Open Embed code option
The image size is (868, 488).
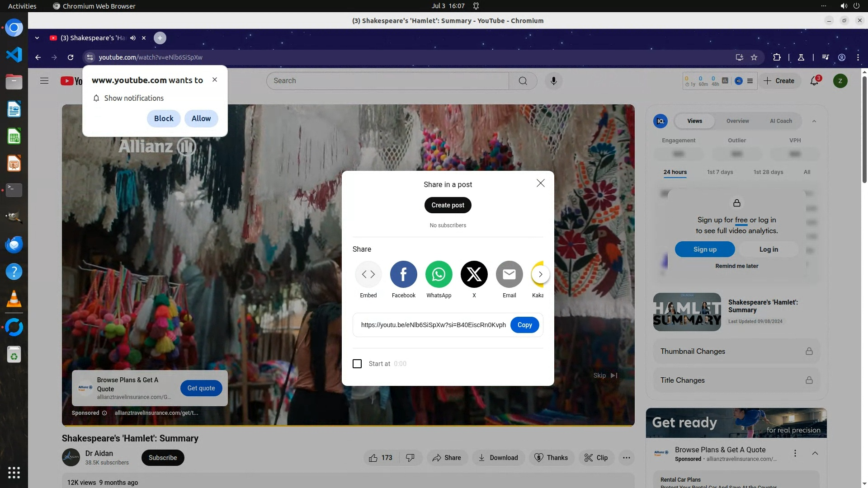tap(368, 274)
